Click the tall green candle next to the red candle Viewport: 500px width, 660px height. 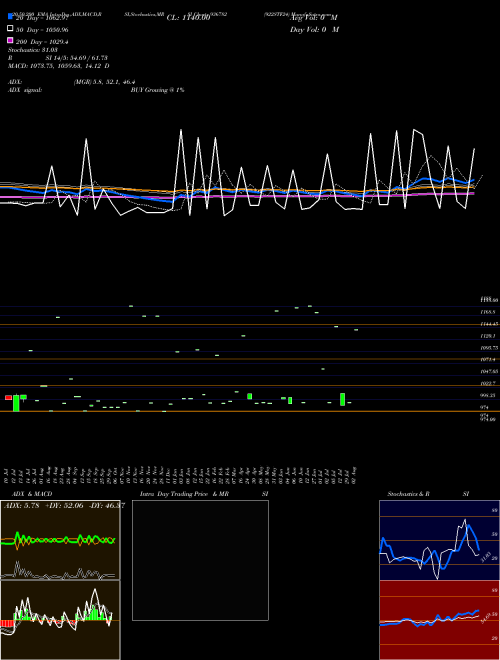pos(16,403)
